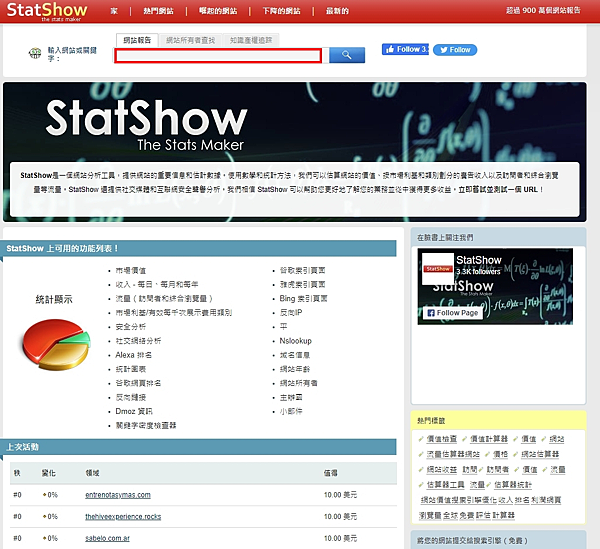
Task: Click the 免費 tag link
Action: [x=466, y=515]
